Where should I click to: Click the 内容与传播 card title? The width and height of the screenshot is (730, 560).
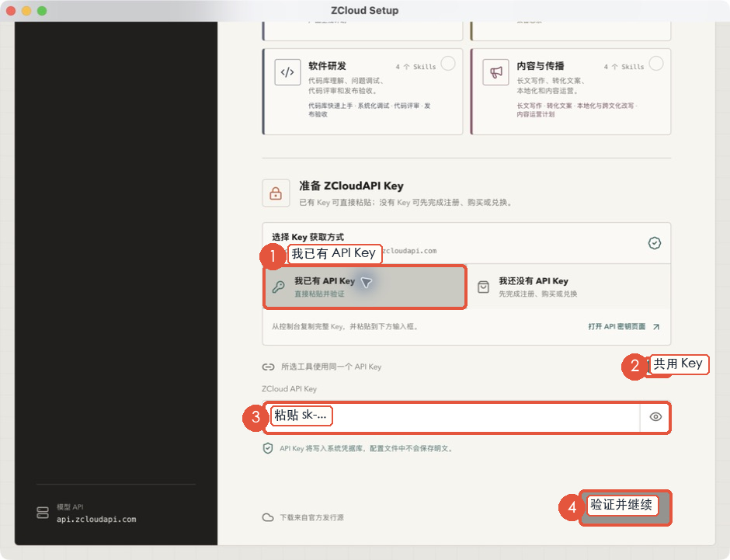pos(540,66)
